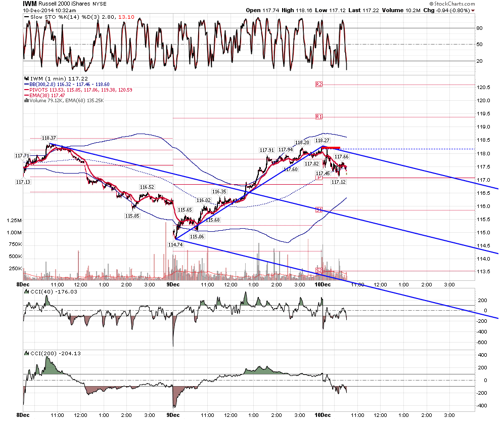Click the 117.66 price label
The image size is (504, 422).
[x=341, y=157]
